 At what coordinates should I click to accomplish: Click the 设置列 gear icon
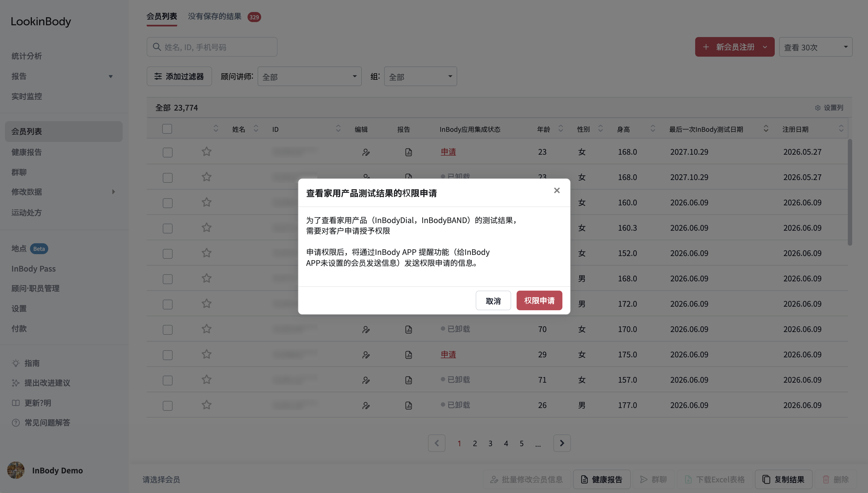pos(818,108)
